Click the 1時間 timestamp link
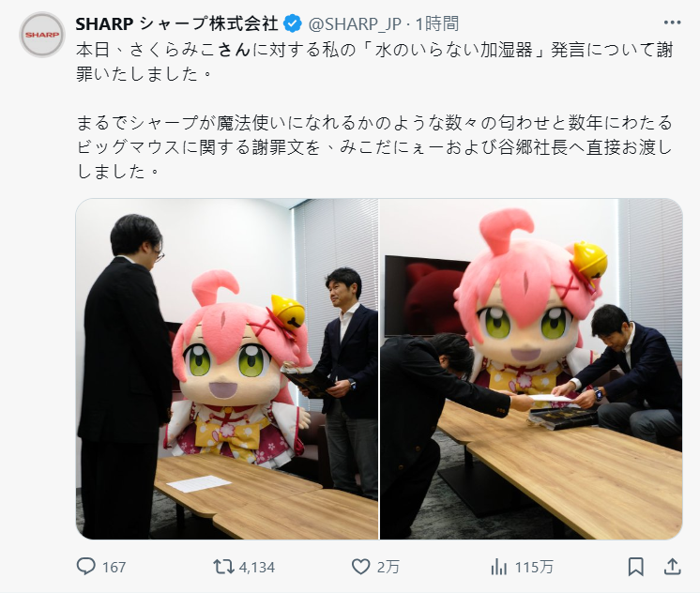 pos(436,23)
